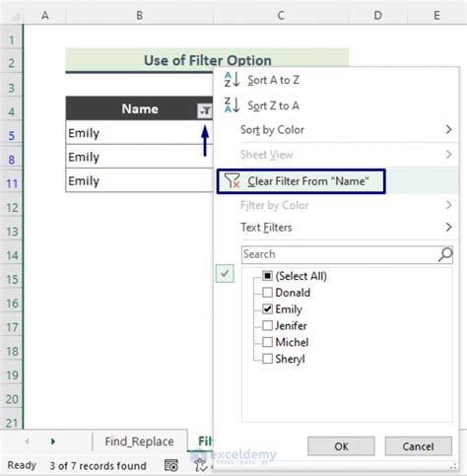Select column A header

pos(45,15)
